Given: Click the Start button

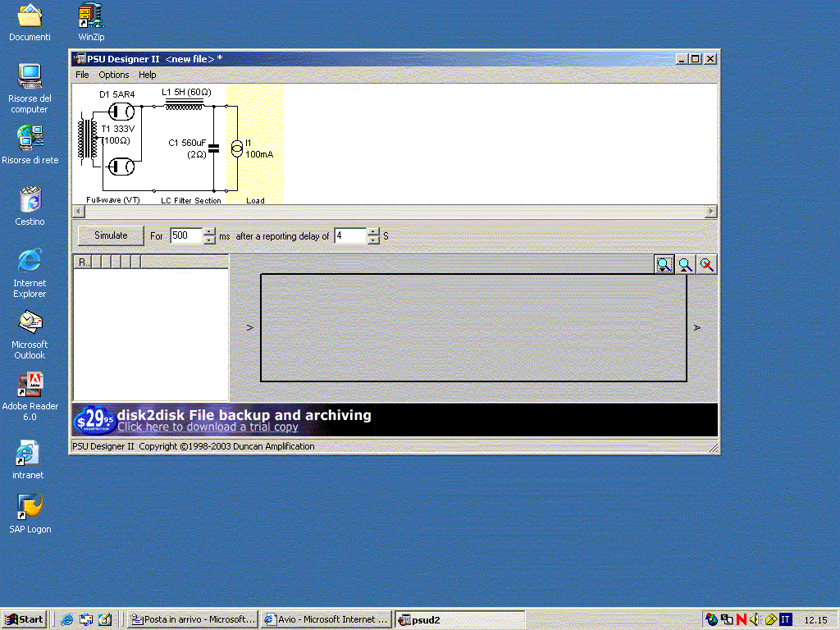Looking at the screenshot, I should [x=24, y=620].
